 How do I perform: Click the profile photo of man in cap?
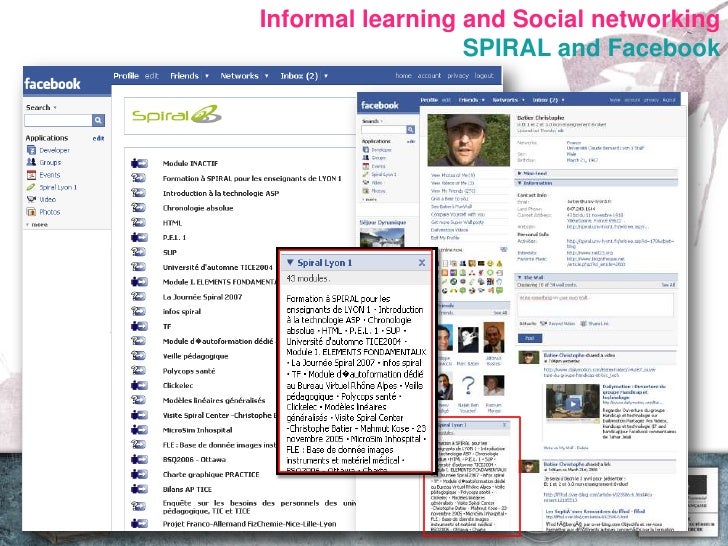click(x=468, y=140)
